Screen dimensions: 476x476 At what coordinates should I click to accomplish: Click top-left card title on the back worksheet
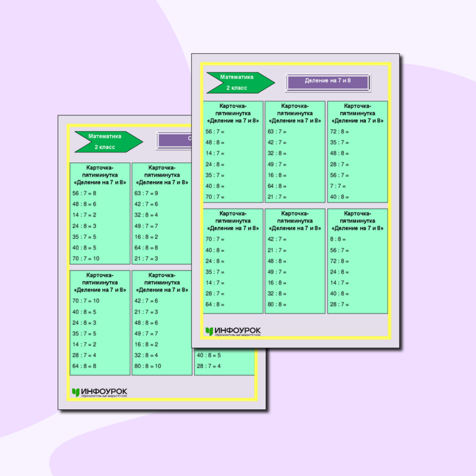pos(99,175)
